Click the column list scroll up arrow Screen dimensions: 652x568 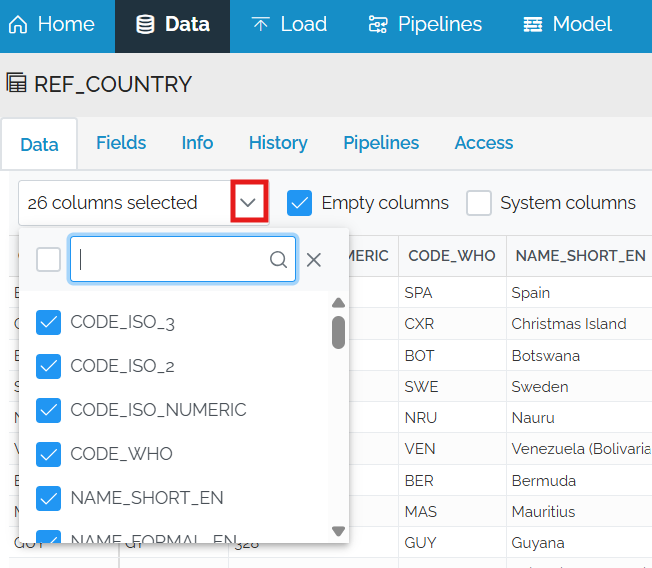point(338,303)
